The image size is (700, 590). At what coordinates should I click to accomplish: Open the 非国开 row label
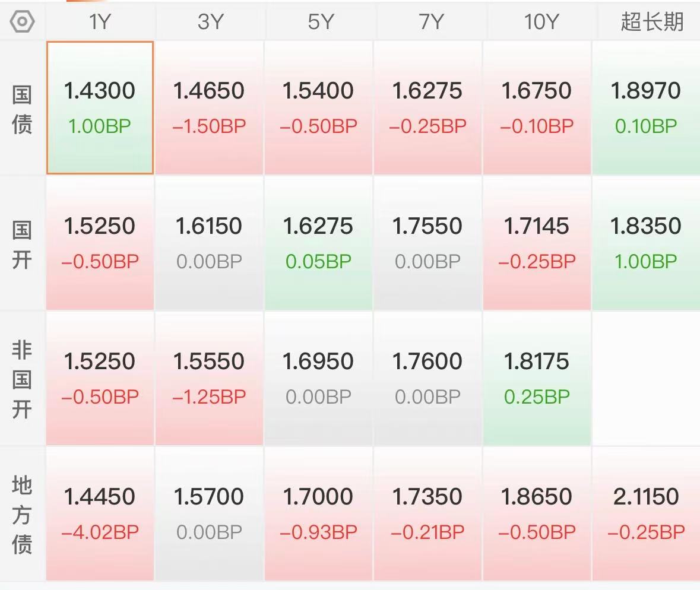[x=22, y=379]
